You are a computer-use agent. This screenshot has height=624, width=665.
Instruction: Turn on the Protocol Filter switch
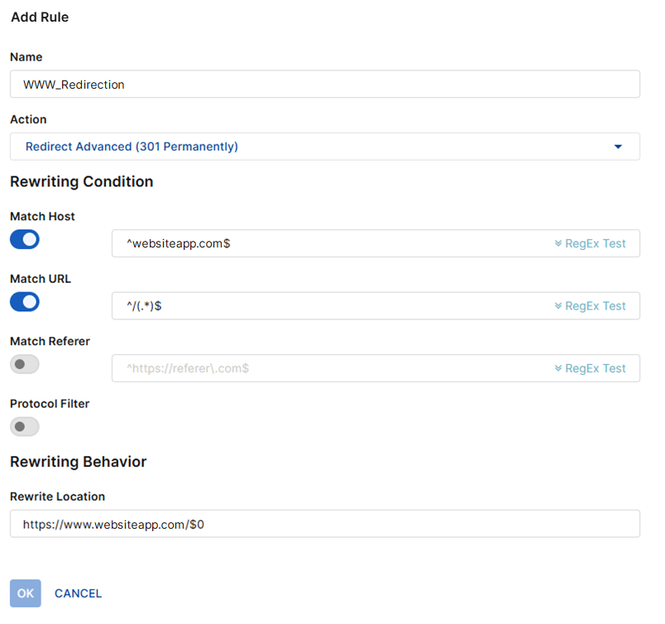point(25,427)
